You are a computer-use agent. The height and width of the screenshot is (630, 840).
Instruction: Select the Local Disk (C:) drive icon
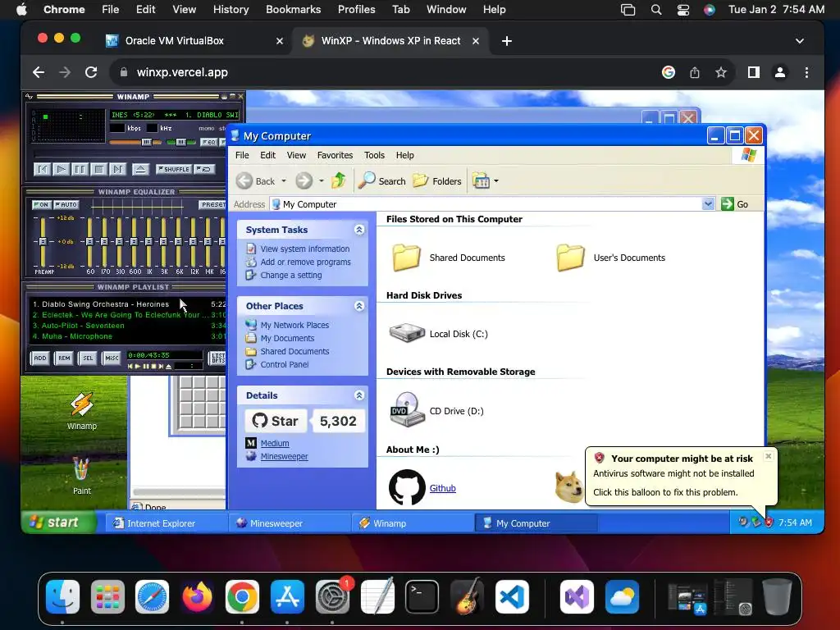click(407, 333)
